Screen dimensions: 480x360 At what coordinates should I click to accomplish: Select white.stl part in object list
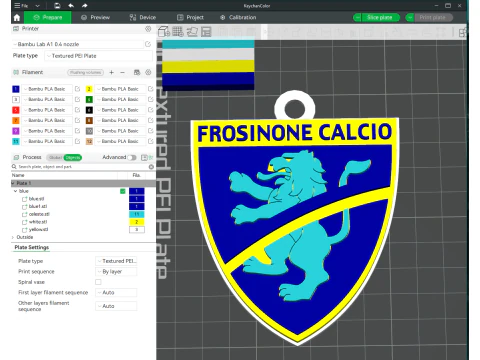[x=38, y=222]
